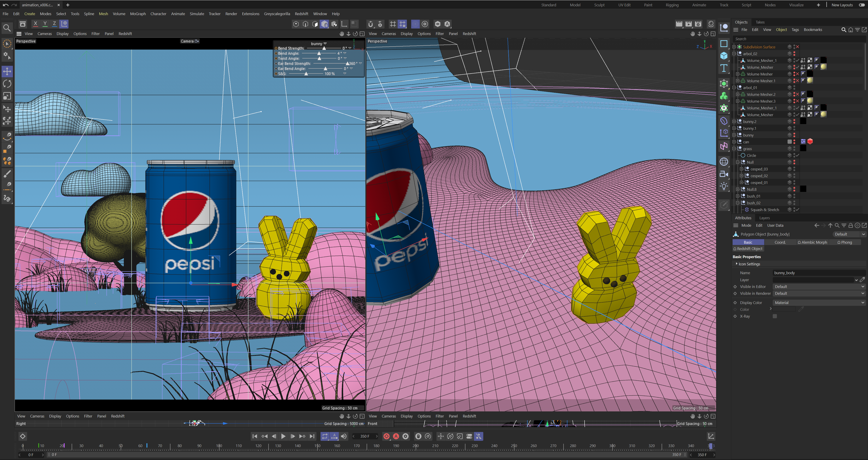Select the Scale tool in left toolbar
The width and height of the screenshot is (868, 460).
tap(7, 96)
